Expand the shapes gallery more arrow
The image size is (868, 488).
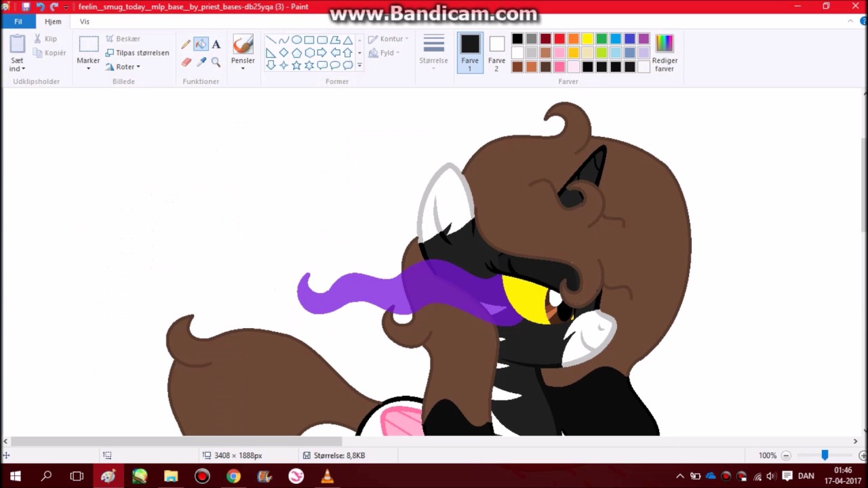(x=359, y=66)
